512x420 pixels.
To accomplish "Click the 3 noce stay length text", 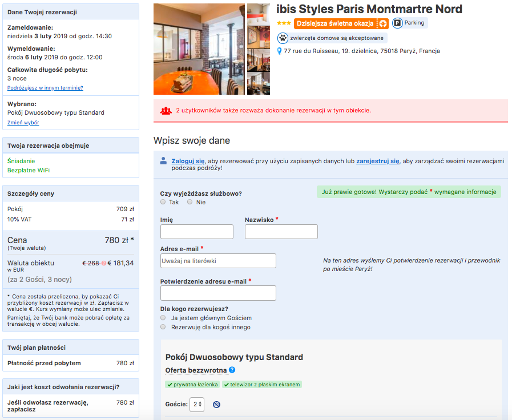I will pos(17,78).
